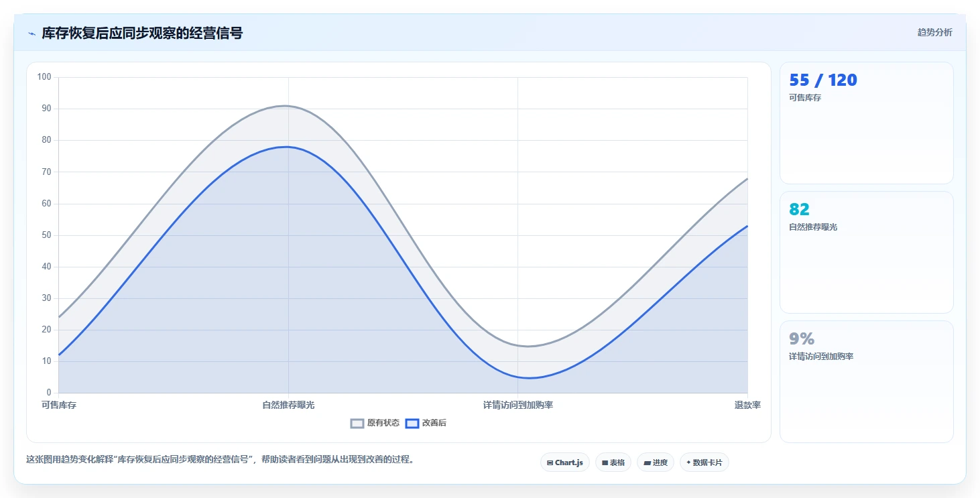Click the 自然推荐曝光 x-axis label
980x498 pixels.
[288, 405]
